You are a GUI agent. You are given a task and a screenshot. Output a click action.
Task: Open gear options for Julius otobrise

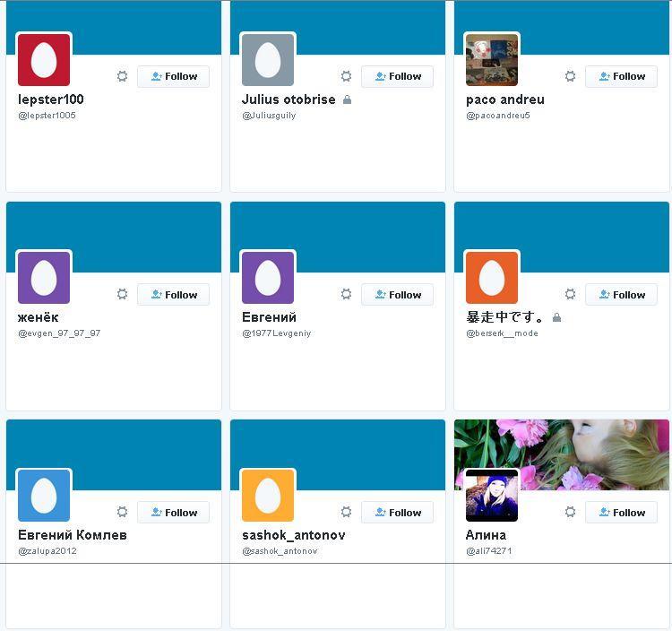tap(346, 76)
